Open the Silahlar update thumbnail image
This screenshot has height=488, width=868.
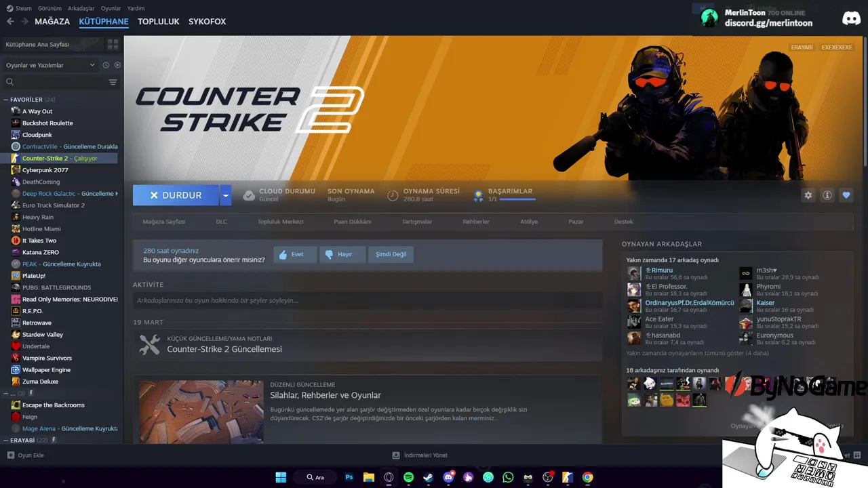201,412
